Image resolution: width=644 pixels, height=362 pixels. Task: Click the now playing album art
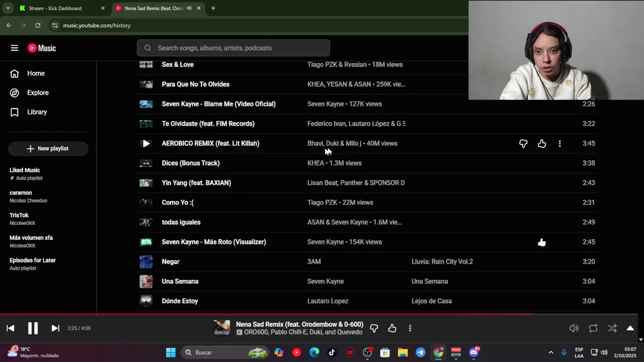pyautogui.click(x=222, y=328)
